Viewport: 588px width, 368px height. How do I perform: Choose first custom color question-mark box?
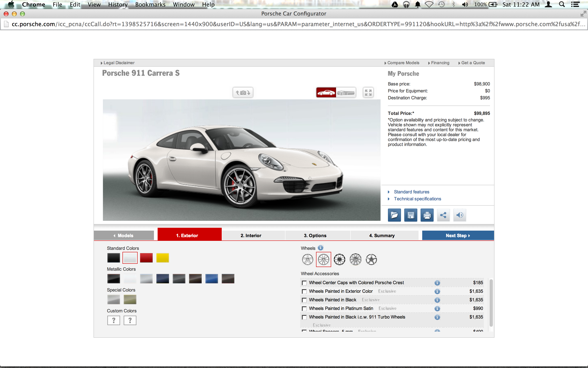click(114, 320)
